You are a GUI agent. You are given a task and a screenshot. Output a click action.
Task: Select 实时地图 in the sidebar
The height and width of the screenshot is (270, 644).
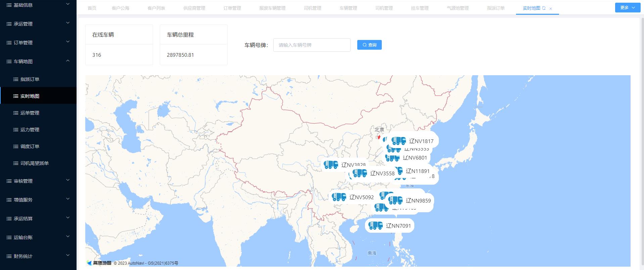click(38, 96)
